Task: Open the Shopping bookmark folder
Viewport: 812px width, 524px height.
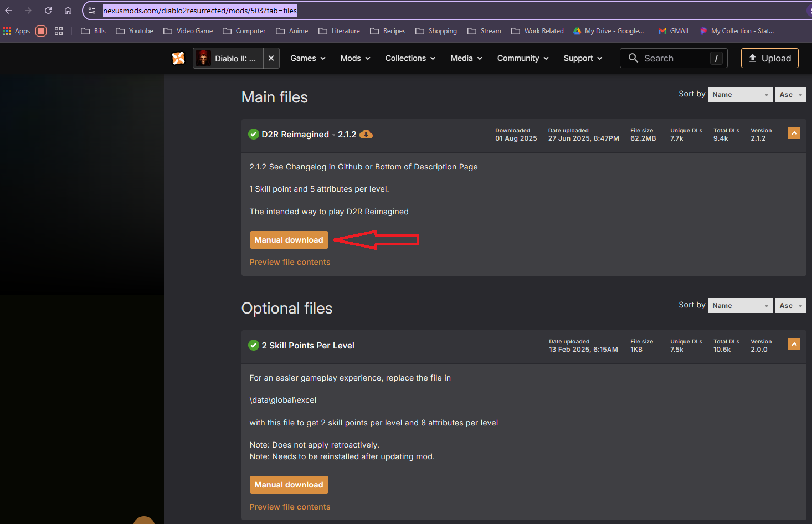Action: (x=436, y=31)
